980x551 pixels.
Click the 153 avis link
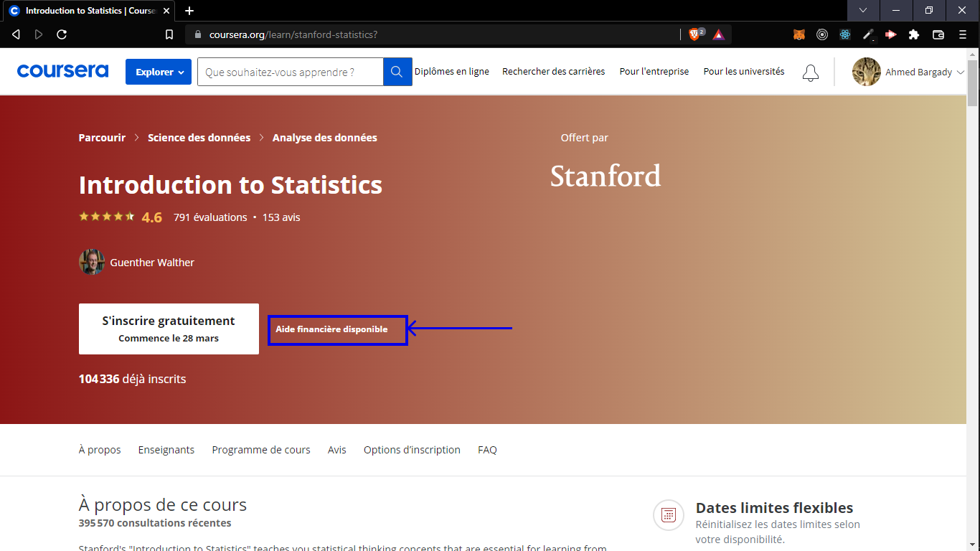[281, 217]
